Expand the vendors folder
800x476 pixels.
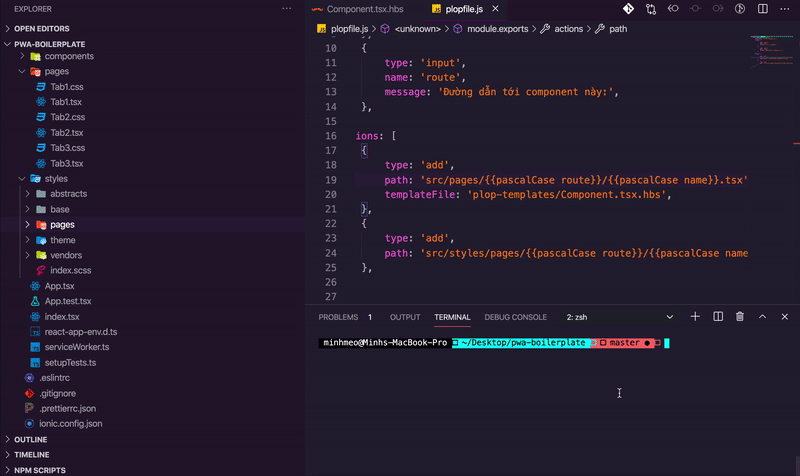(x=66, y=255)
